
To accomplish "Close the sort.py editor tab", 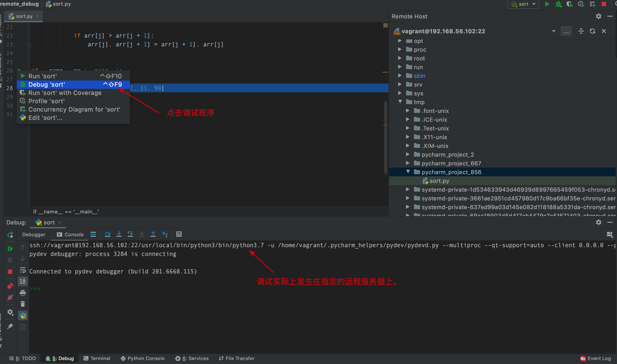I will tap(38, 16).
